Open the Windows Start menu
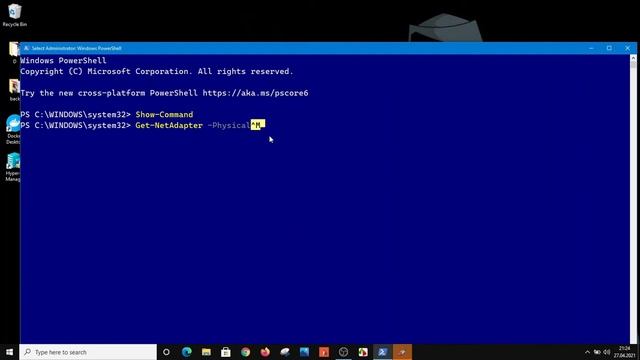The height and width of the screenshot is (360, 640). (x=9, y=352)
